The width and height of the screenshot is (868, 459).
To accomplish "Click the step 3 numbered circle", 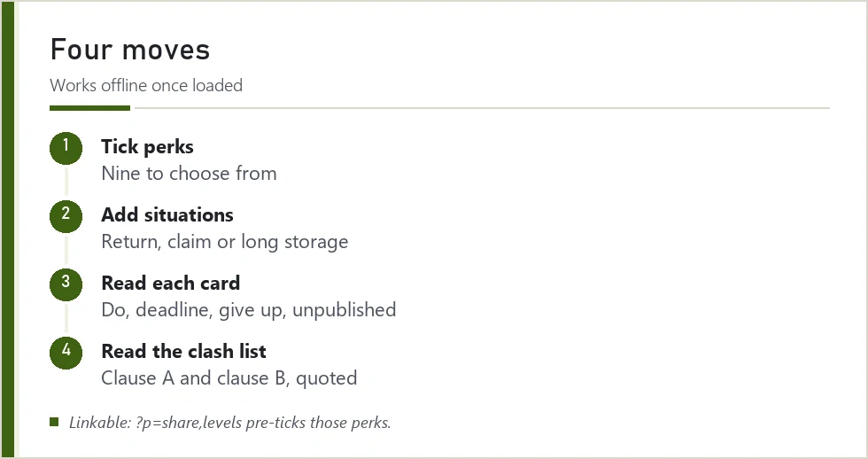I will pos(66,284).
